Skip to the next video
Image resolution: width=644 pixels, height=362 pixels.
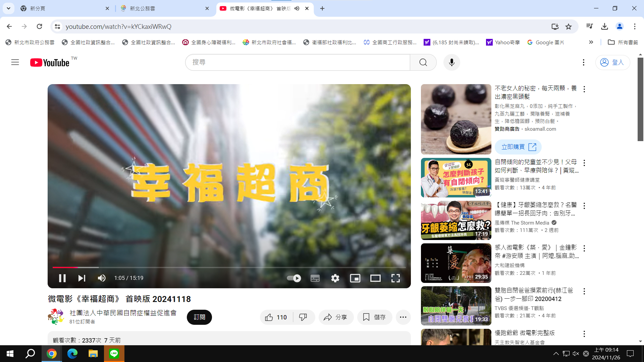tap(82, 278)
